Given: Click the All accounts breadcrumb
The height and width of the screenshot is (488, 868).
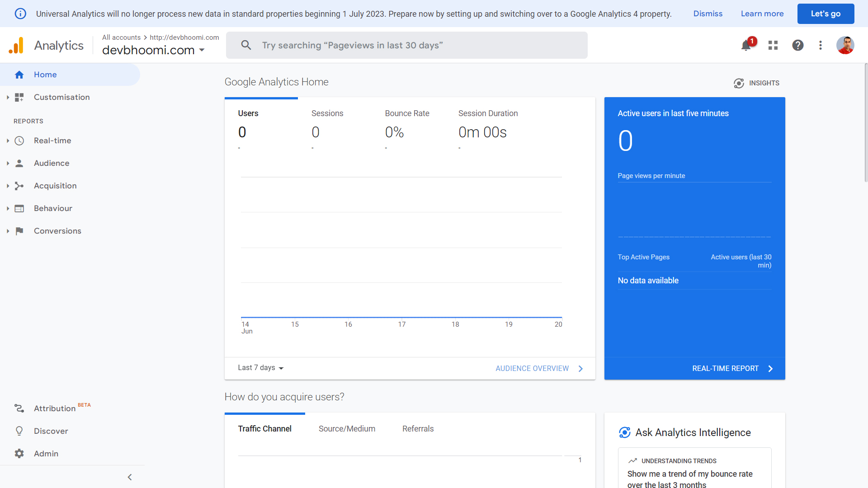Looking at the screenshot, I should [x=121, y=38].
